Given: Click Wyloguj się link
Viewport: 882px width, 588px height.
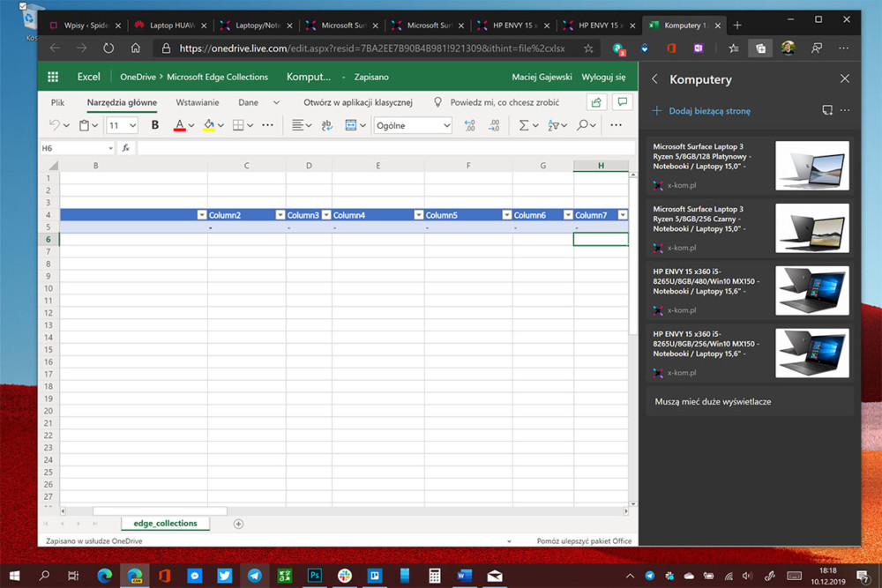Looking at the screenshot, I should point(603,77).
